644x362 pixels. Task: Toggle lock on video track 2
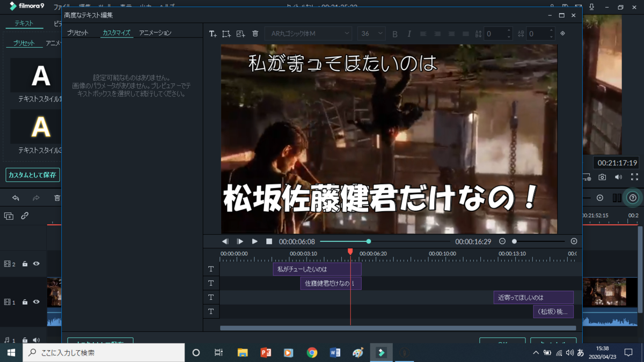[25, 264]
